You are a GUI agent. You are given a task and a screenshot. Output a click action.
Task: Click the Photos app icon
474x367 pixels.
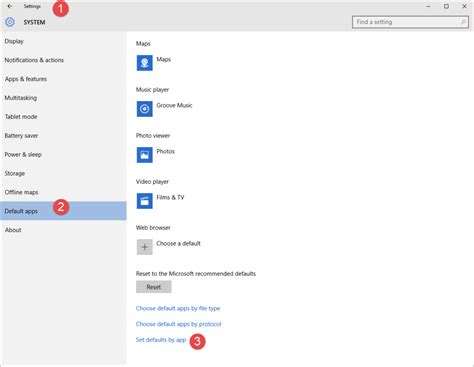pyautogui.click(x=145, y=155)
